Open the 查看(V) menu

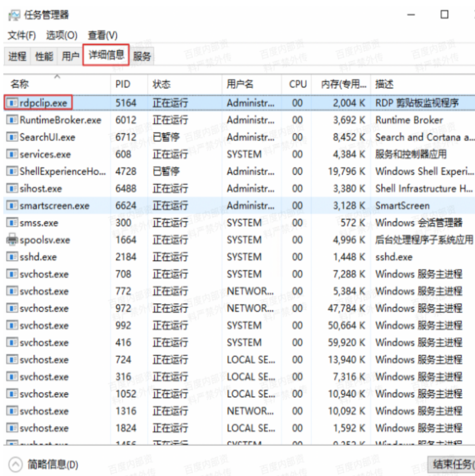tap(102, 36)
